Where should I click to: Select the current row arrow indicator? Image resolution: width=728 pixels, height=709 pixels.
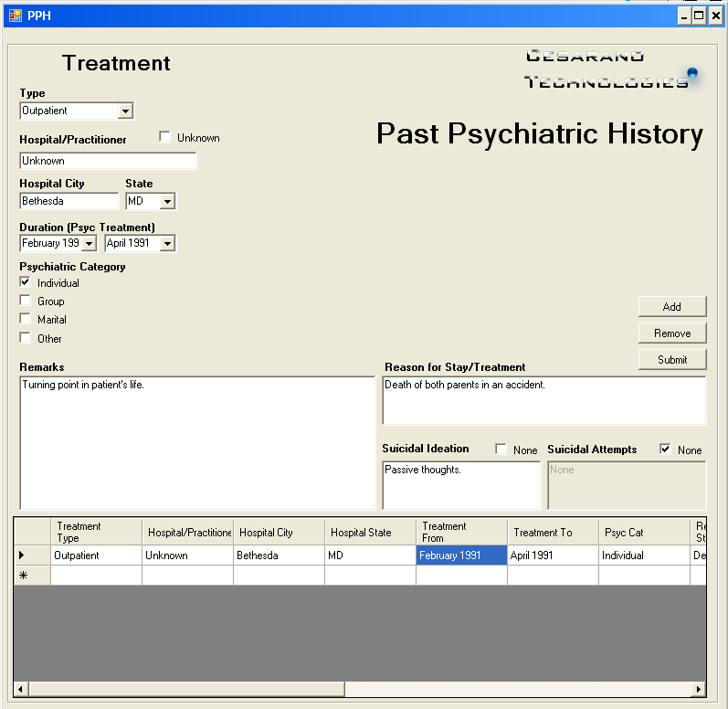click(23, 556)
